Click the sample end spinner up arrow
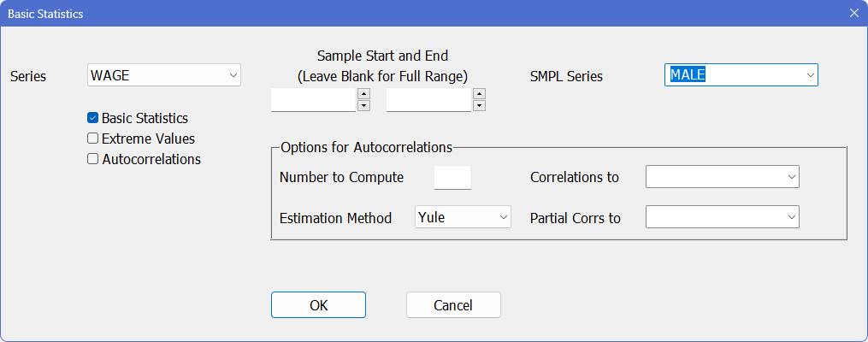This screenshot has height=342, width=868. tap(479, 94)
